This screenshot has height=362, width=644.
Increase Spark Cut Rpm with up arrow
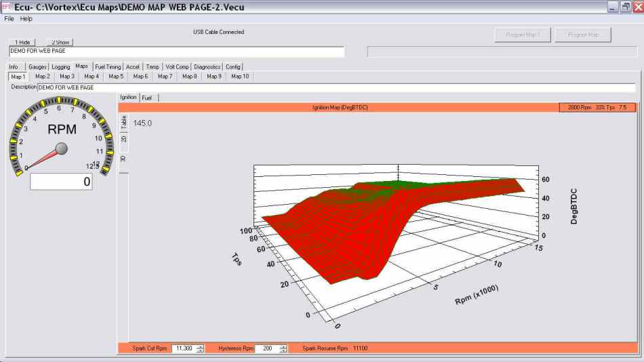(x=199, y=346)
